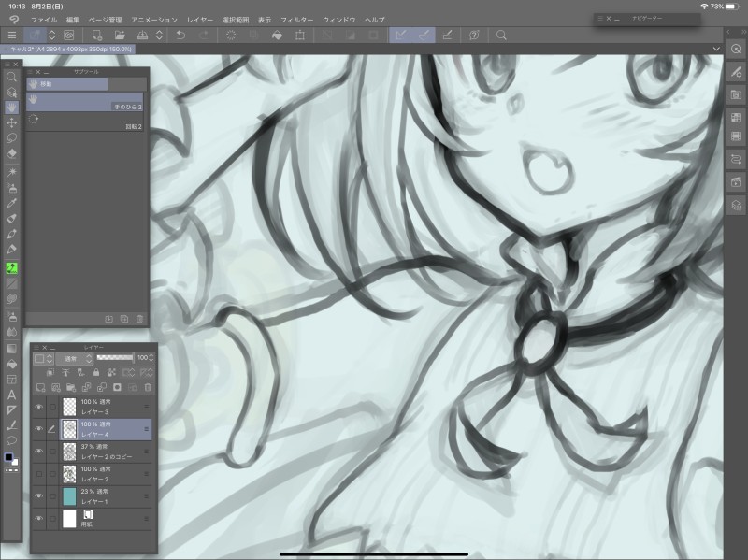Open the ファイル menu
748x560 pixels.
pyautogui.click(x=44, y=20)
